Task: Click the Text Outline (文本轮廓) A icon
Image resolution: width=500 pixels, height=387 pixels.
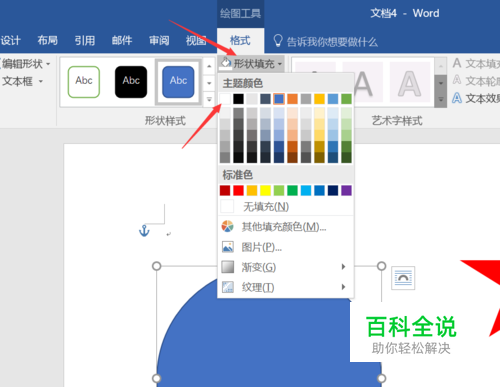Action: [457, 80]
